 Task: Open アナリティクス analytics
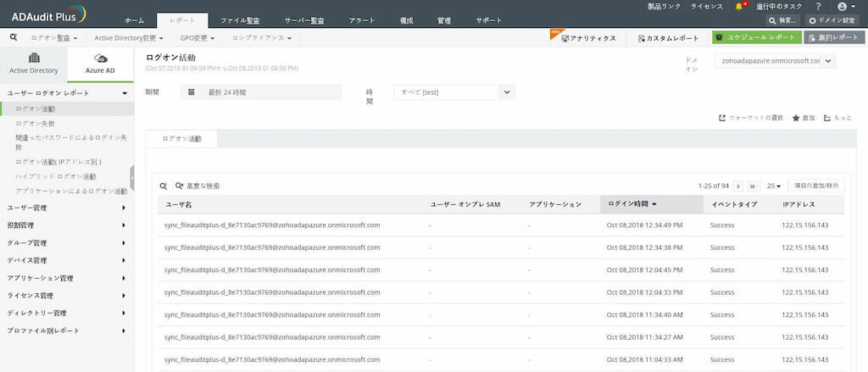588,38
